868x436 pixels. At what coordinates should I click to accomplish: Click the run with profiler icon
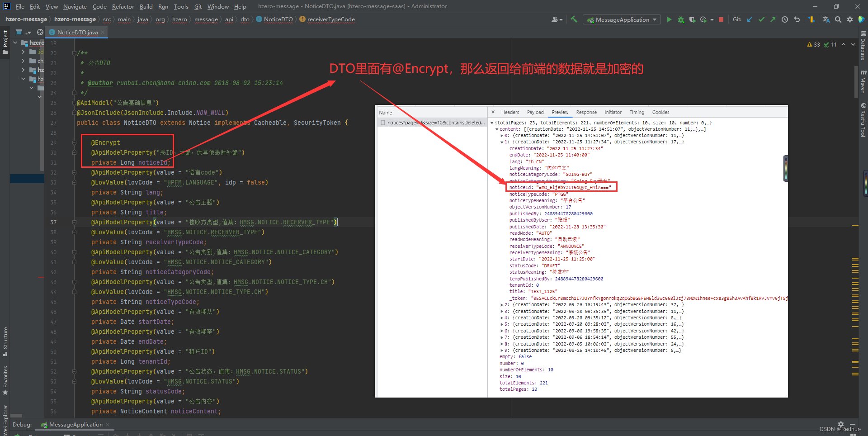point(703,19)
